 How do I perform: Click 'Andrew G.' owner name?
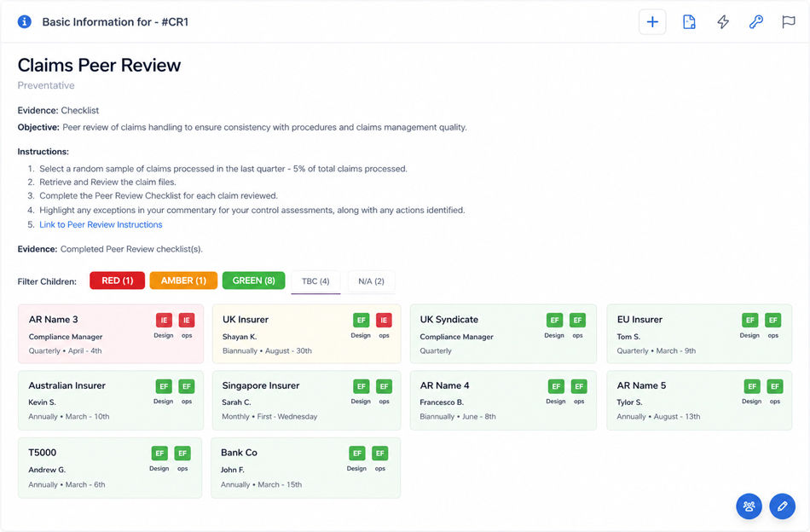coord(47,470)
